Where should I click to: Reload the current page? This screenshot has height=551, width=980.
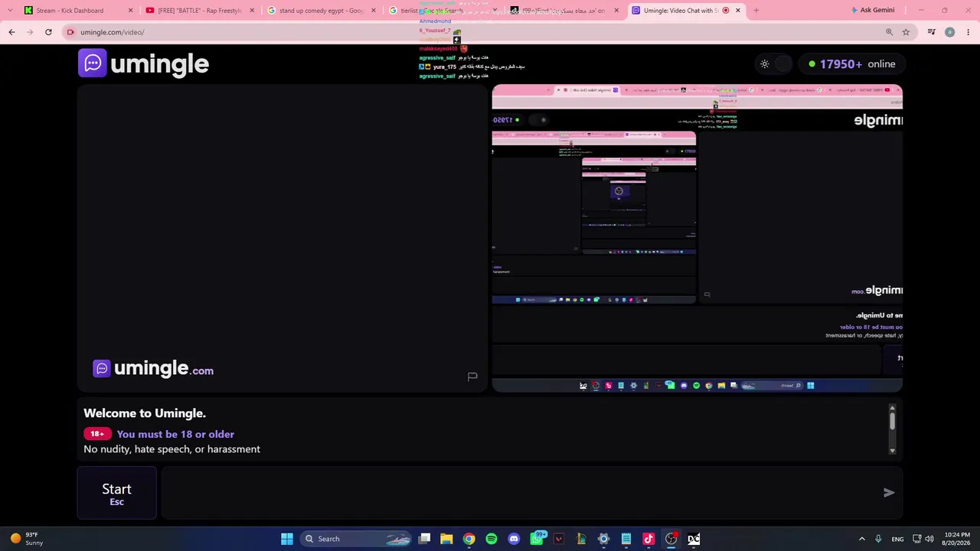click(x=48, y=32)
